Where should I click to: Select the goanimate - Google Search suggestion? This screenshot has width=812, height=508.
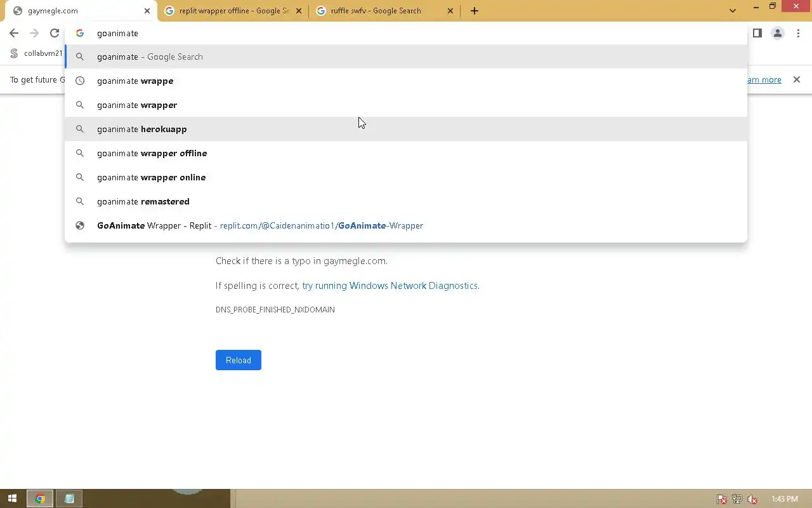406,57
